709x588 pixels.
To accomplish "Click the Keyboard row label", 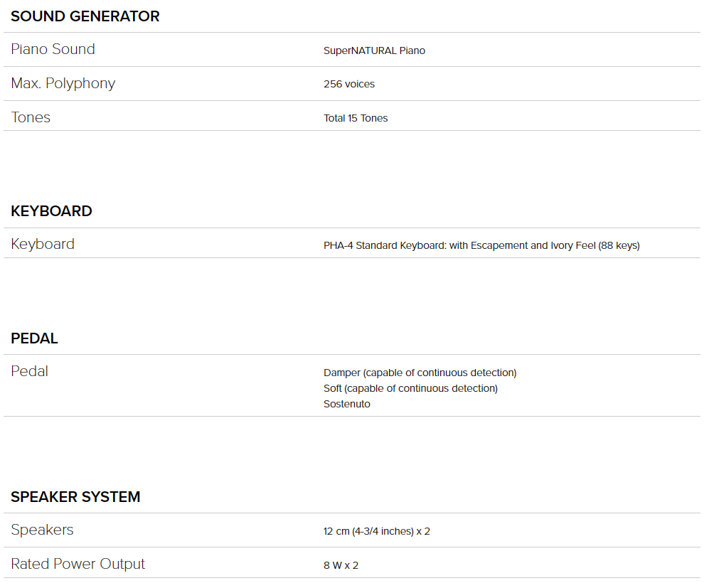I will [x=43, y=244].
